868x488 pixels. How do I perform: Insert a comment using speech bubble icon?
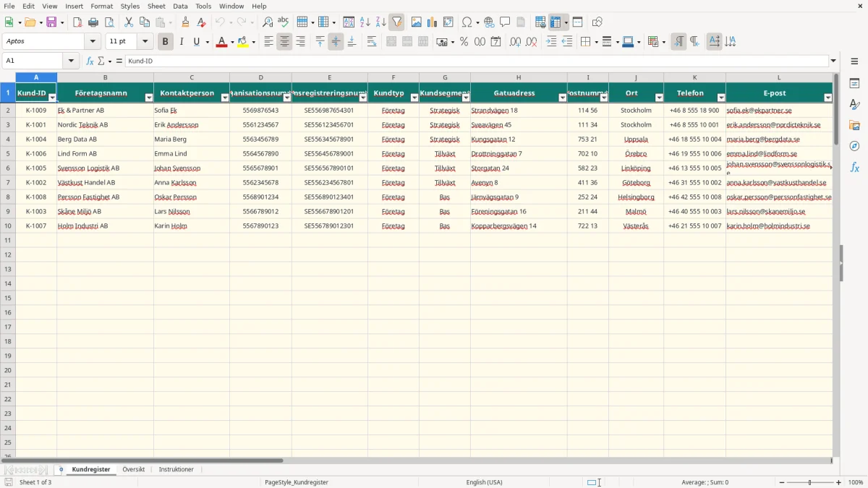coord(505,22)
